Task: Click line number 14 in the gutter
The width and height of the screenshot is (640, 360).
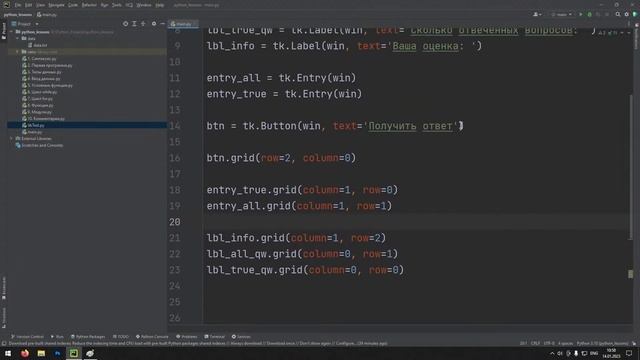Action: point(175,126)
